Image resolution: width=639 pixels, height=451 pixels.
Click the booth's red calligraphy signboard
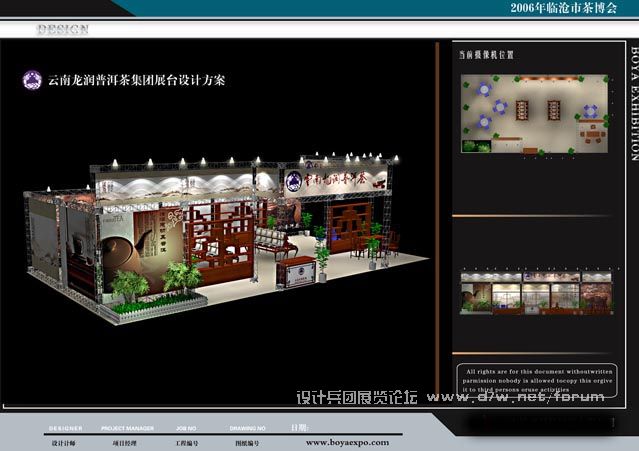[x=335, y=179]
